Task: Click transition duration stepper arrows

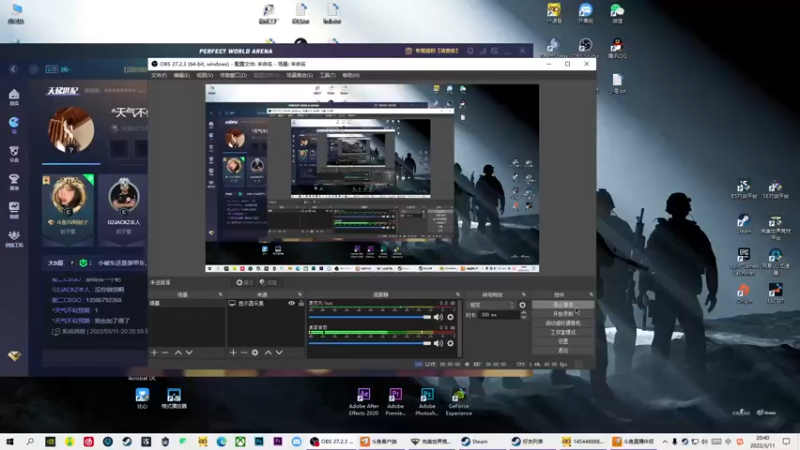Action: click(x=523, y=315)
